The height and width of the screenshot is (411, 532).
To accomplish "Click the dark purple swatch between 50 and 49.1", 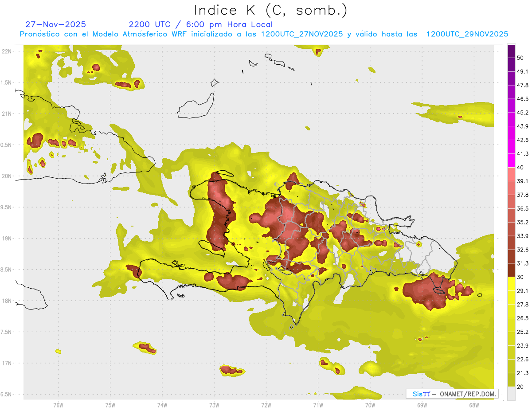I will pyautogui.click(x=511, y=65).
